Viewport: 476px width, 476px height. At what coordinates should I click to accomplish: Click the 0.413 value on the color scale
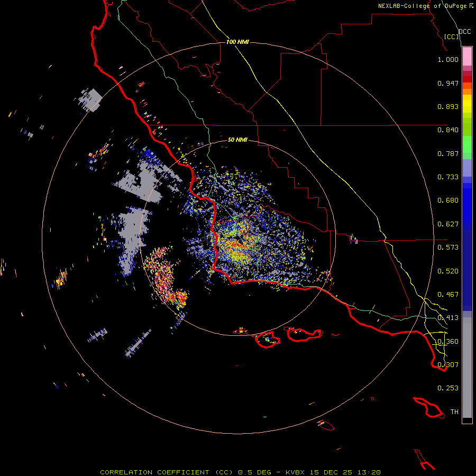click(x=448, y=318)
